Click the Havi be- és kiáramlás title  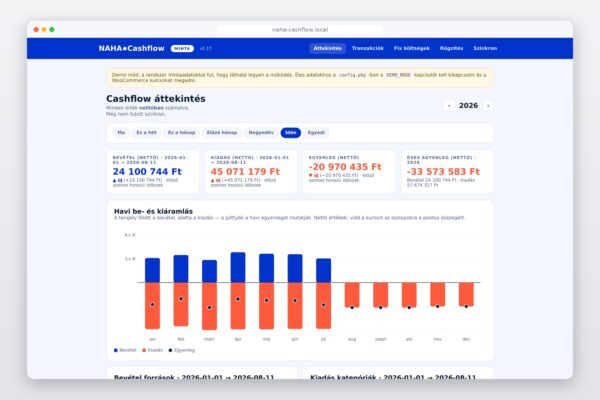(153, 211)
